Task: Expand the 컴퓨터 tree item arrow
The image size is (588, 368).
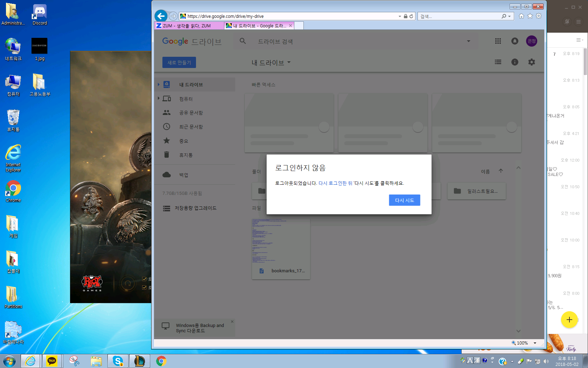Action: (x=159, y=98)
